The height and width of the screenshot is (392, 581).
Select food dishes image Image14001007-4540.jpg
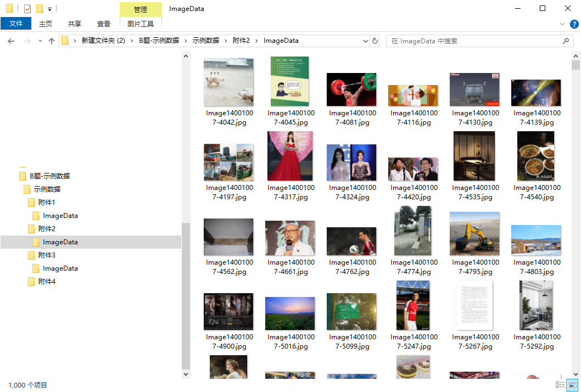(536, 156)
